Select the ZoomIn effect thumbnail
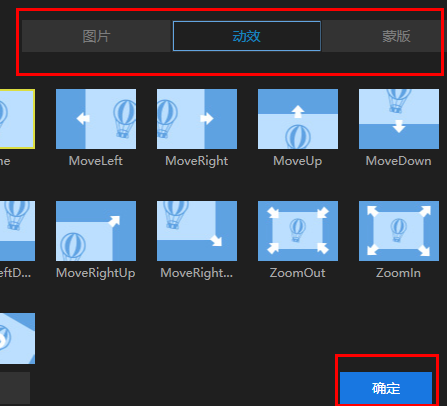This screenshot has height=406, width=447. [399, 231]
